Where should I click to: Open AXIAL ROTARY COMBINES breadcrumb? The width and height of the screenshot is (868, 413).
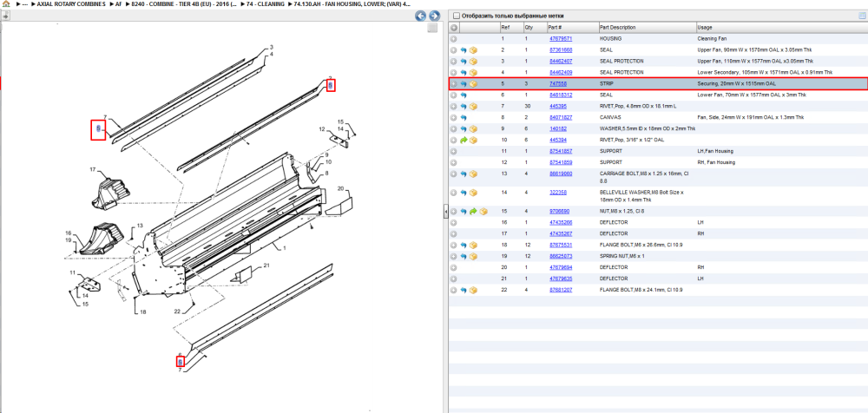[73, 3]
